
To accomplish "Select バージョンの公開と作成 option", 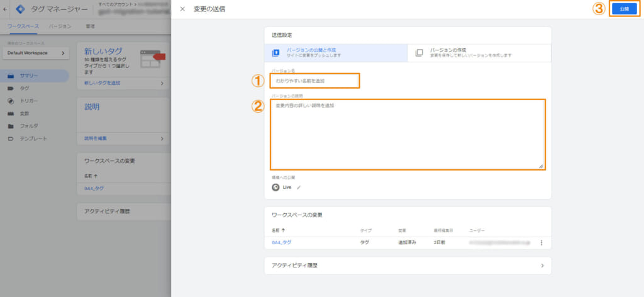I will [336, 53].
